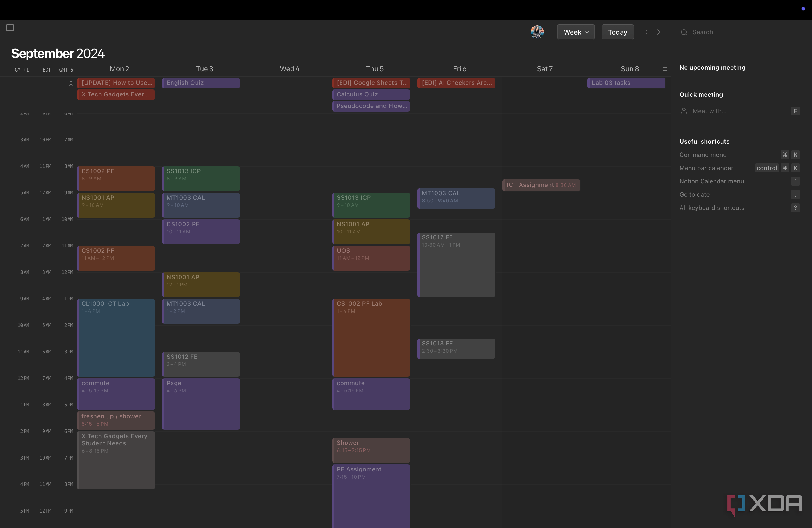The width and height of the screenshot is (812, 528).
Task: Open the Shower event on Thursday
Action: click(x=371, y=450)
